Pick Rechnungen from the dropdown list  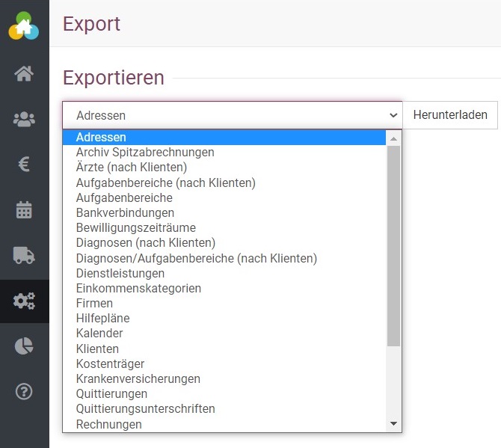pos(108,424)
